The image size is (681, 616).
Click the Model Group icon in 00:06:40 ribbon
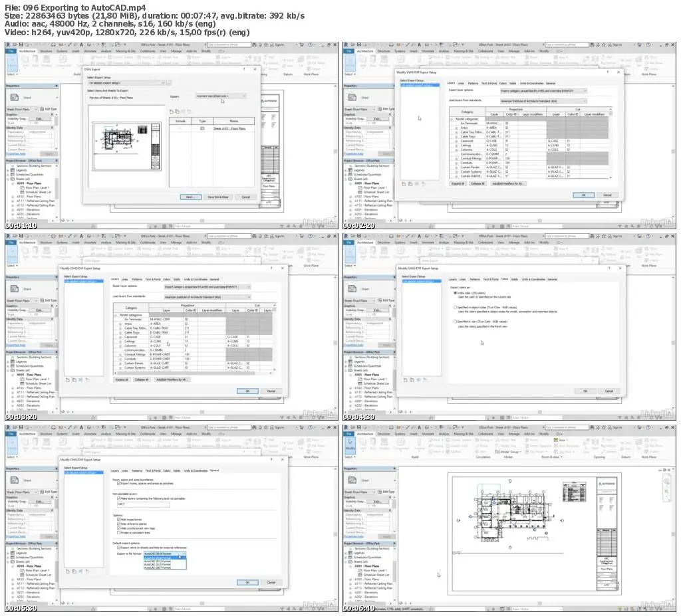(497, 452)
